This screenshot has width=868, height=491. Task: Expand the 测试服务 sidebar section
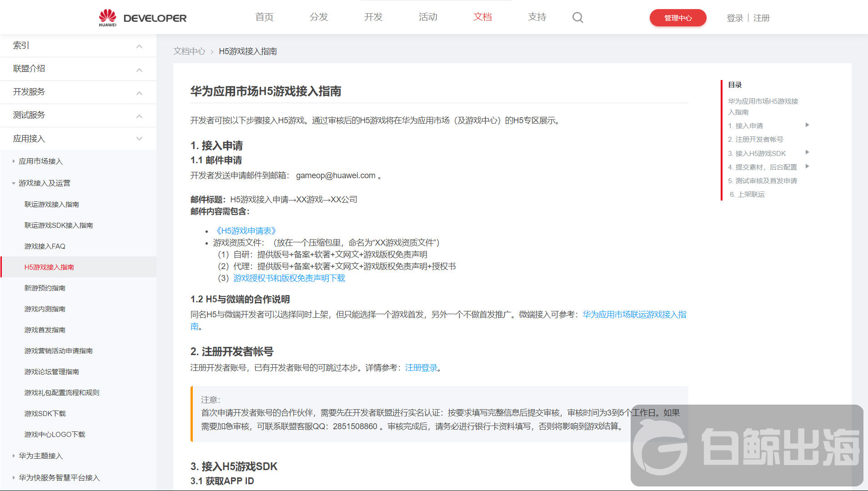pos(78,115)
